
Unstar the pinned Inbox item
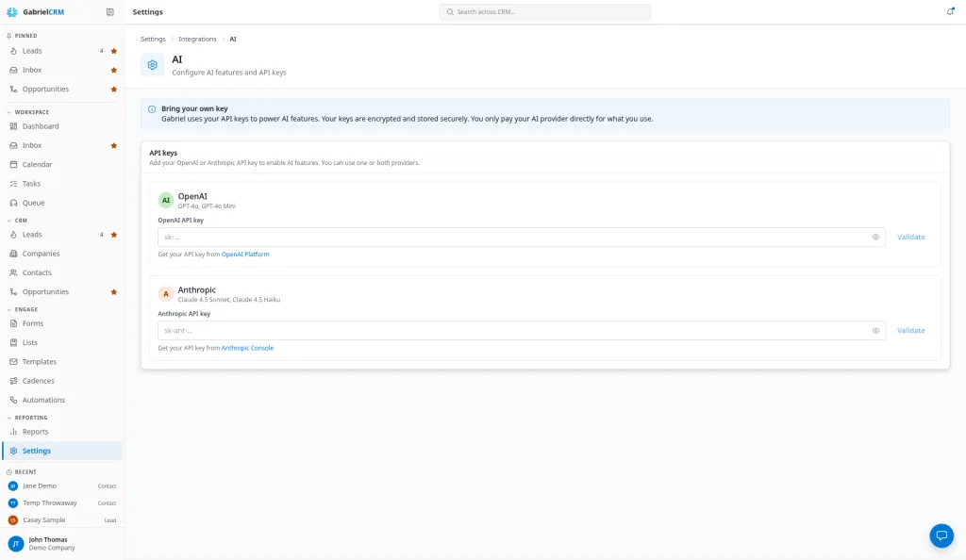114,70
